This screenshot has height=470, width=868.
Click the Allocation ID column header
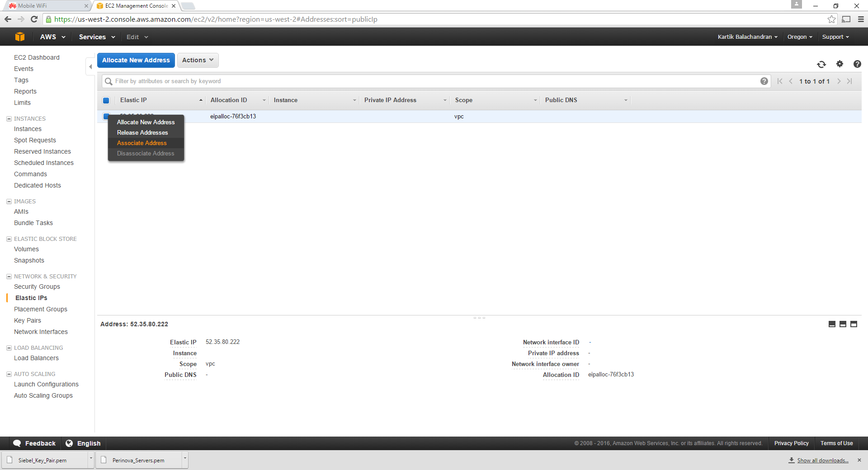click(237, 100)
